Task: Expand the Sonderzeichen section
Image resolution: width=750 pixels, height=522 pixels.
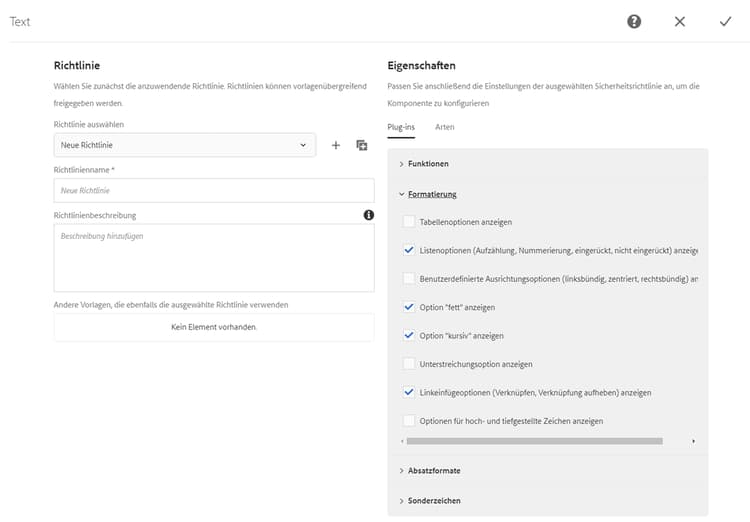Action: click(434, 500)
